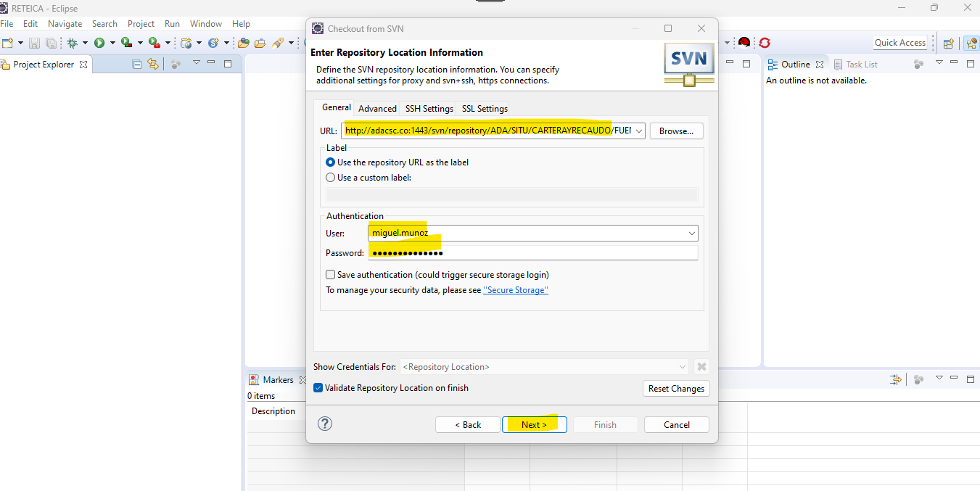This screenshot has width=980, height=491.
Task: Click the Link with Editor arrows icon
Action: [x=152, y=64]
